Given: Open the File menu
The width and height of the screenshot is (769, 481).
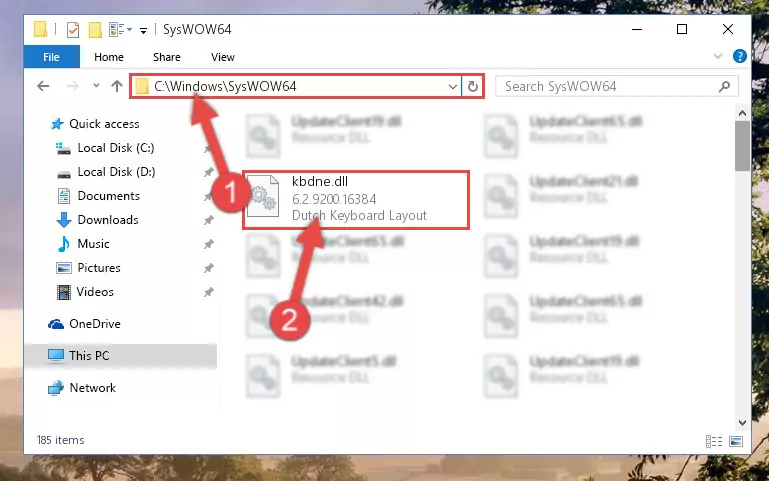Looking at the screenshot, I should click(x=51, y=57).
